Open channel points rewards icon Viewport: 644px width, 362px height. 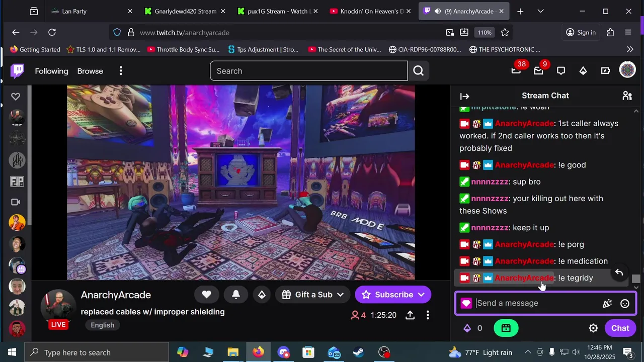506,328
